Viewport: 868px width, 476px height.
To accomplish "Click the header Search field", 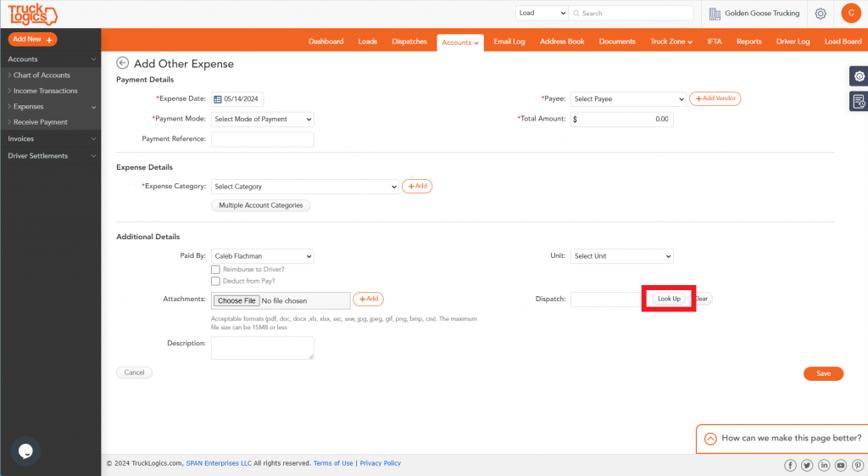I will click(x=631, y=13).
